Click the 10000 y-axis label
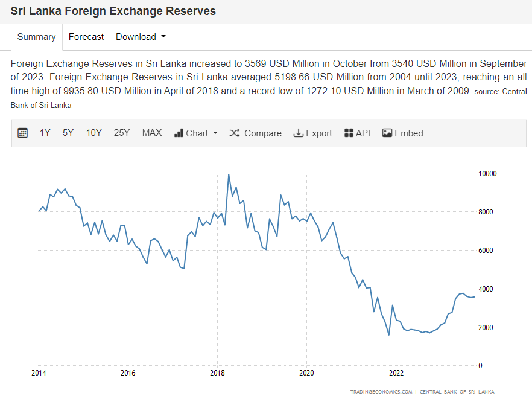The height and width of the screenshot is (416, 532). [x=487, y=173]
